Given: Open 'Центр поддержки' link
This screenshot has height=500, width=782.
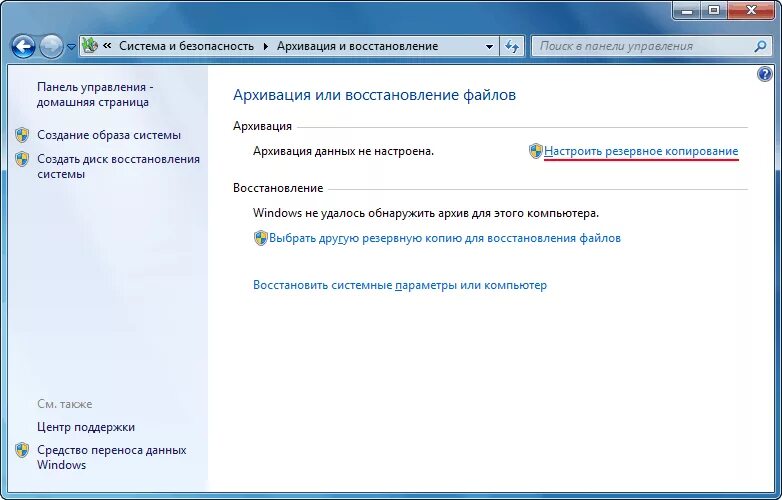Looking at the screenshot, I should tap(86, 427).
